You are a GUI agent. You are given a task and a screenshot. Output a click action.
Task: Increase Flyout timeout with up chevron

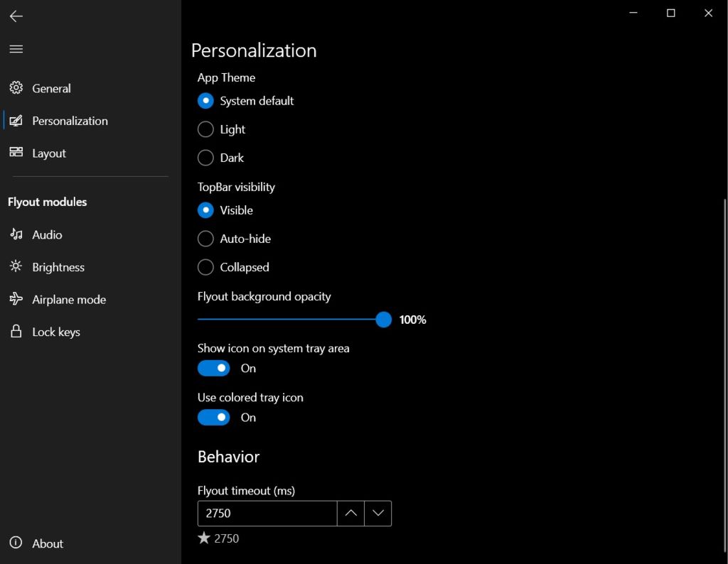pos(350,513)
